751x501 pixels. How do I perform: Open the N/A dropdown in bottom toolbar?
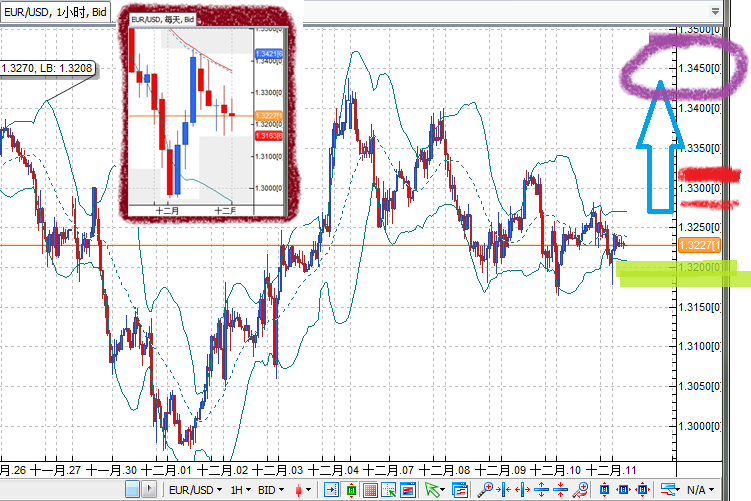(x=700, y=490)
